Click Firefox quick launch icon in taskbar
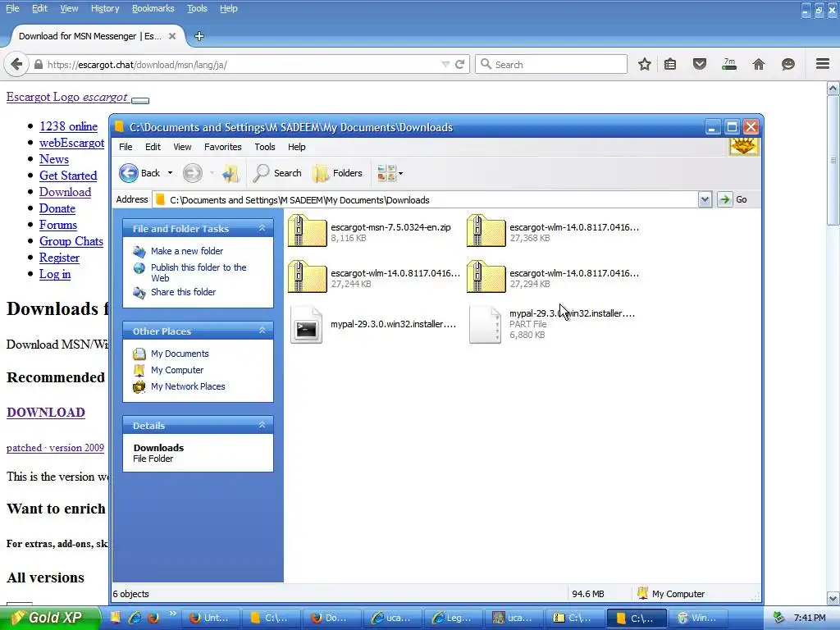 (153, 618)
